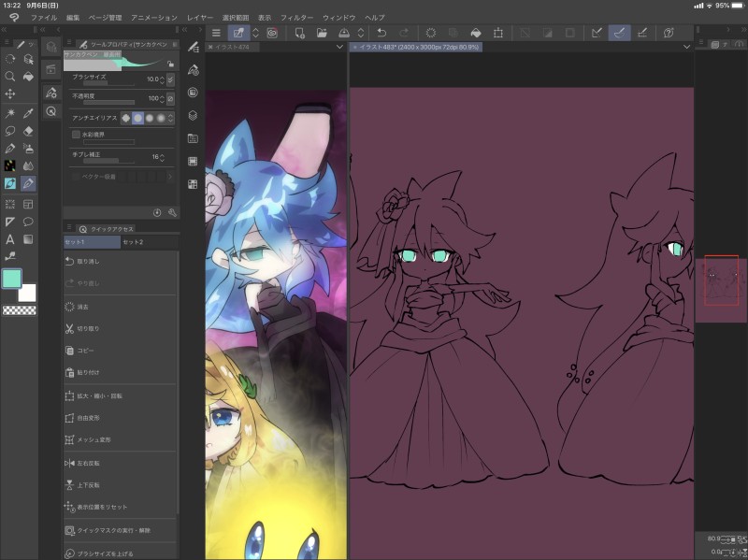Select the eyedropper tool in the toolbox
The width and height of the screenshot is (748, 560).
28,113
